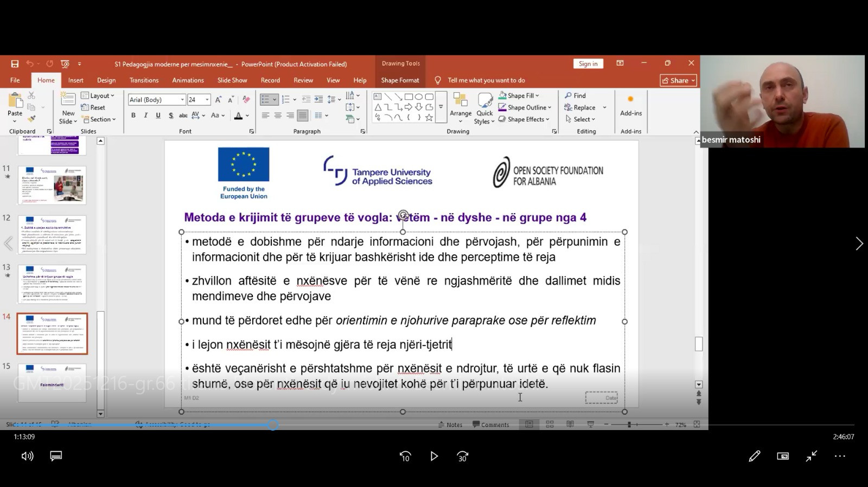Start presentation from beginning icon in quick access
The height and width of the screenshot is (487, 868).
click(x=65, y=64)
